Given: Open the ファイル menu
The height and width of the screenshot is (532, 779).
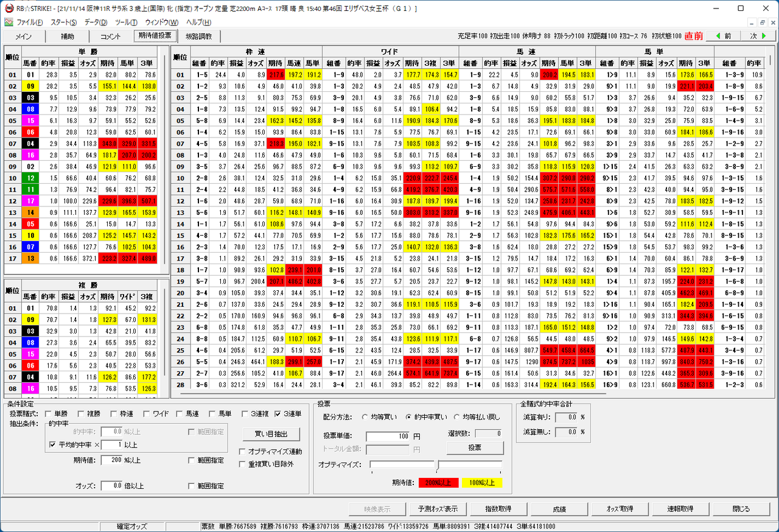Looking at the screenshot, I should pyautogui.click(x=30, y=23).
